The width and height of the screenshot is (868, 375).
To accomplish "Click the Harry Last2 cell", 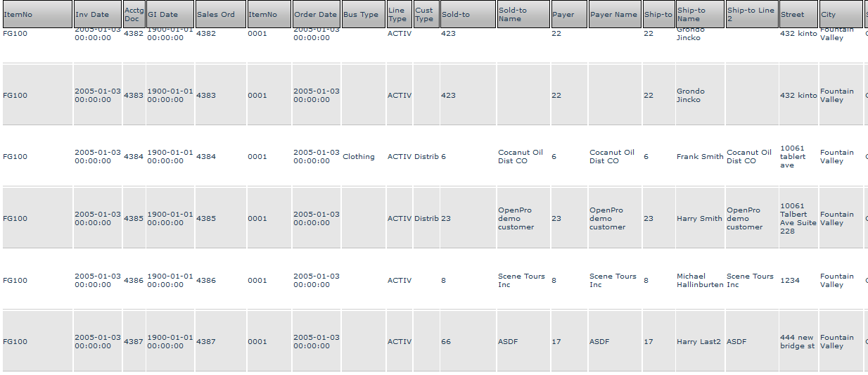I will (x=698, y=342).
